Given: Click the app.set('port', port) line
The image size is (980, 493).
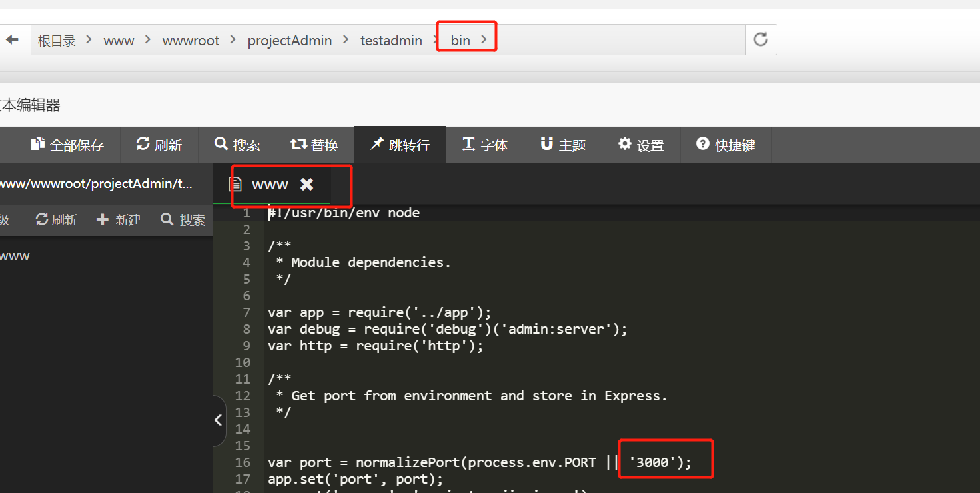Looking at the screenshot, I should [355, 479].
